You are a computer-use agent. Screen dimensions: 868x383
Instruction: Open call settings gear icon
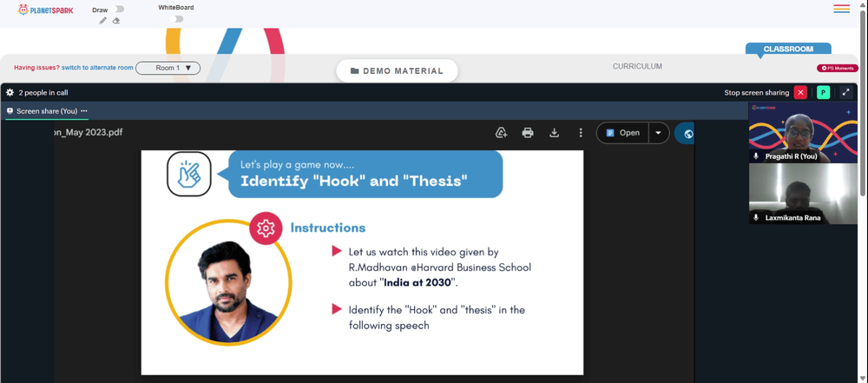10,93
